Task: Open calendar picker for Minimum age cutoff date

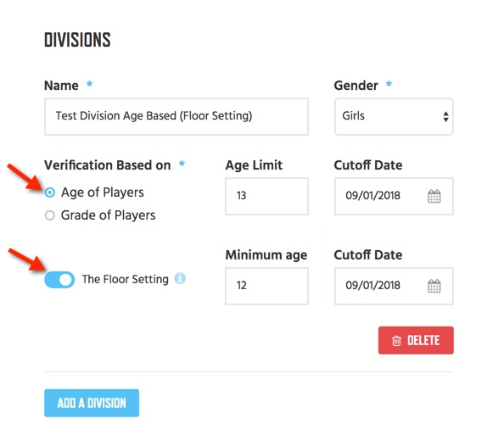Action: pyautogui.click(x=434, y=286)
